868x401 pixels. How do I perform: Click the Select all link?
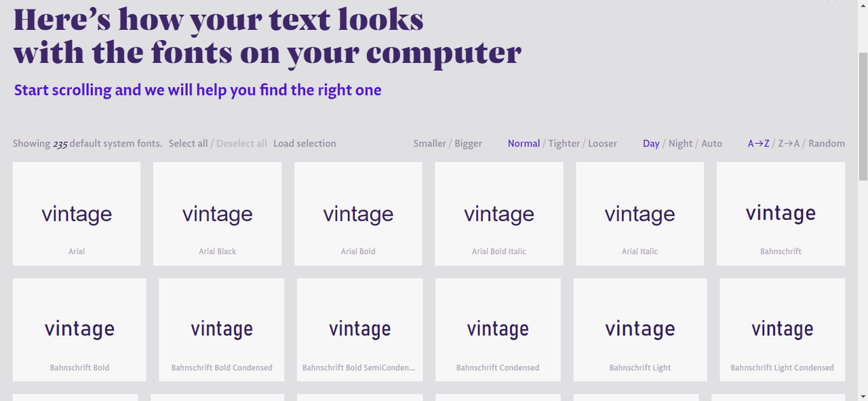(x=188, y=143)
